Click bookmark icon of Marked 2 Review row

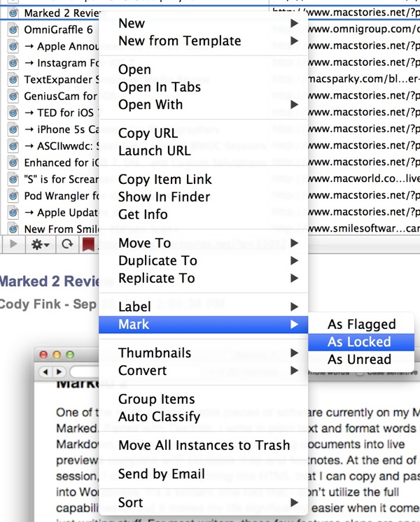(x=13, y=13)
